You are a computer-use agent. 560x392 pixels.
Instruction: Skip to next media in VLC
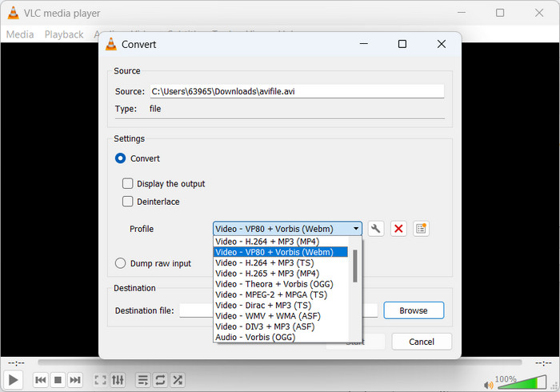point(74,380)
